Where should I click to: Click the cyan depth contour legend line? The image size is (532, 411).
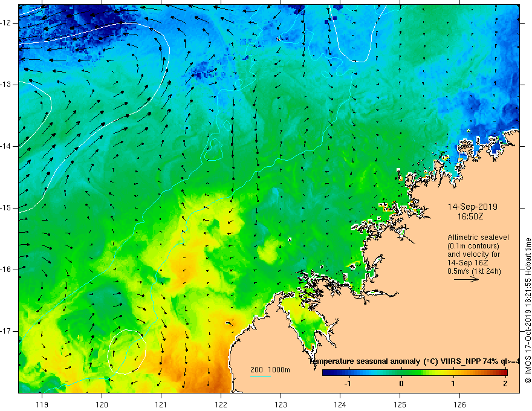pos(261,376)
